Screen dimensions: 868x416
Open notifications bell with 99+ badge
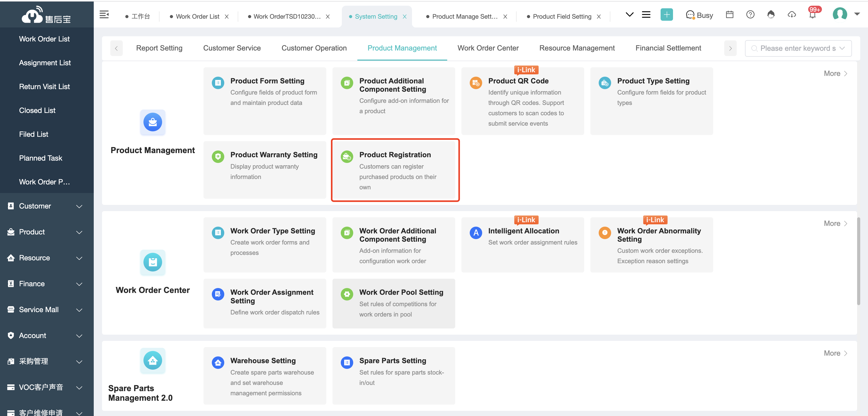[812, 15]
